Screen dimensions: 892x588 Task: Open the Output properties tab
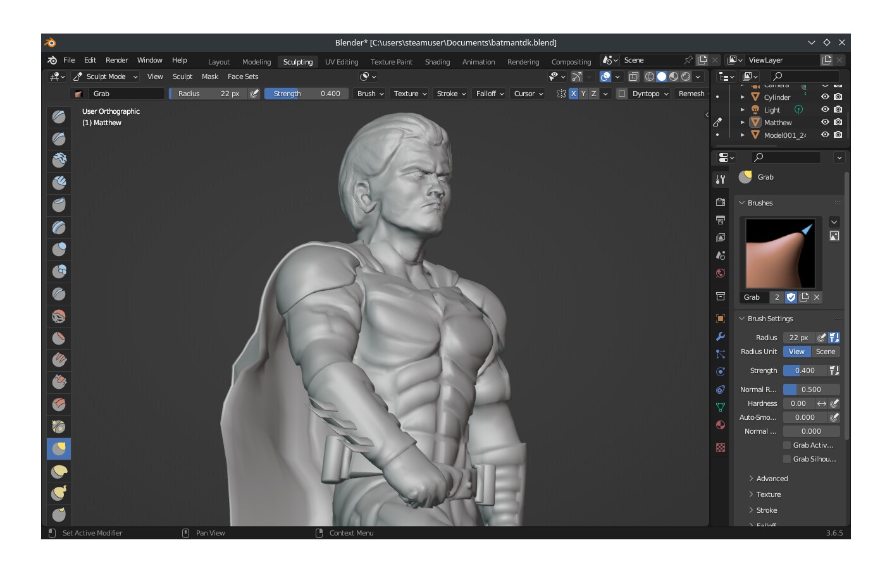[x=721, y=220]
